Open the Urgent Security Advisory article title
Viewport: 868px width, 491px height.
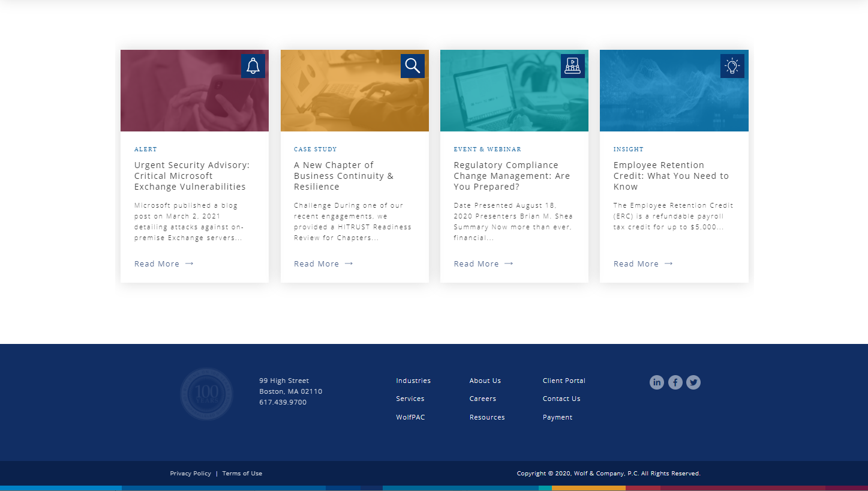pos(192,176)
